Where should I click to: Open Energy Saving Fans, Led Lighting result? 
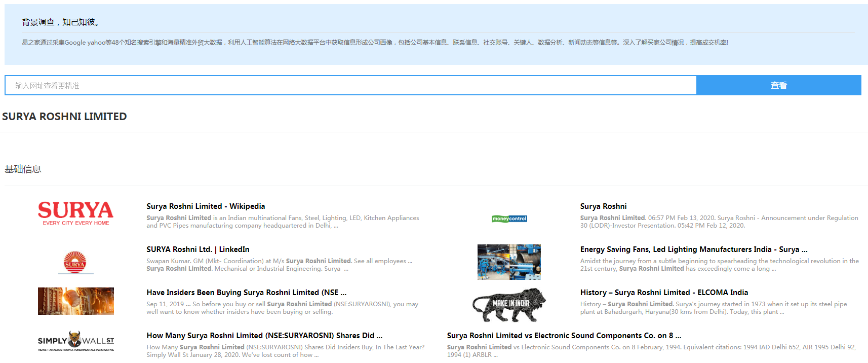(693, 249)
